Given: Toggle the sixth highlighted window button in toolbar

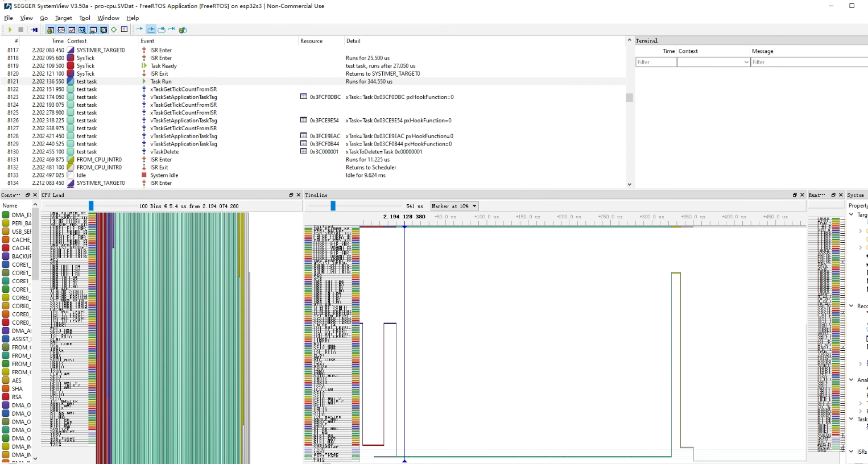Looking at the screenshot, I should 104,30.
